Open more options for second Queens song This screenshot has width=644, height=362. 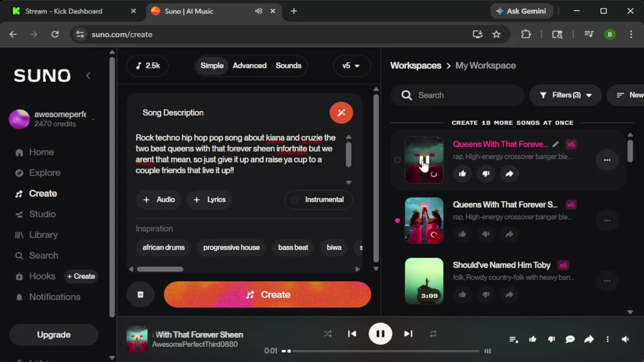(607, 220)
